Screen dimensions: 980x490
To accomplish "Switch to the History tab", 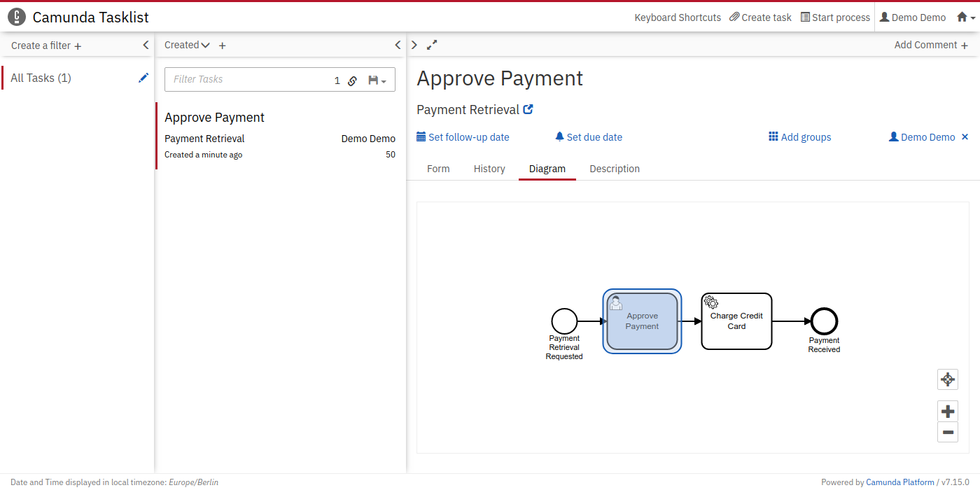I will pyautogui.click(x=489, y=169).
